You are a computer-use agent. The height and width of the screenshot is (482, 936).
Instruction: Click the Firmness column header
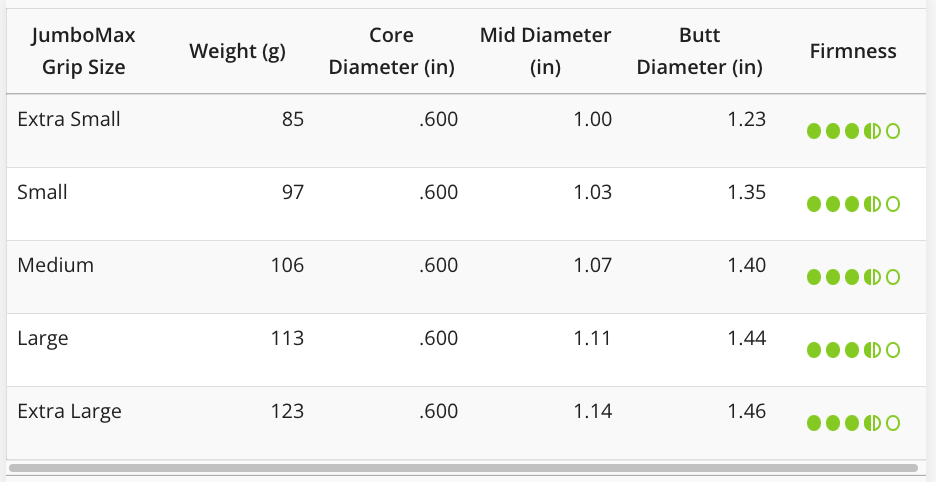(853, 52)
